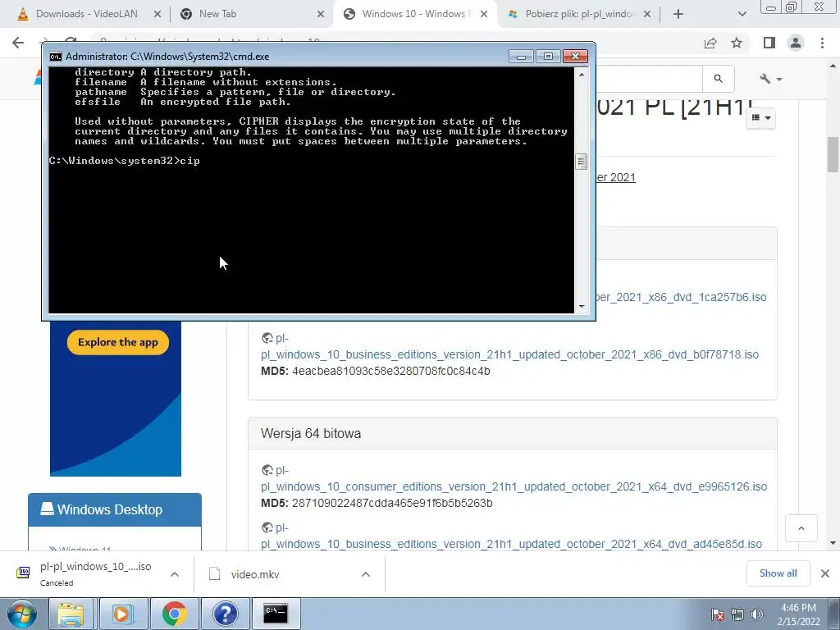
Task: Open the Chrome side panel icon
Action: [x=769, y=43]
